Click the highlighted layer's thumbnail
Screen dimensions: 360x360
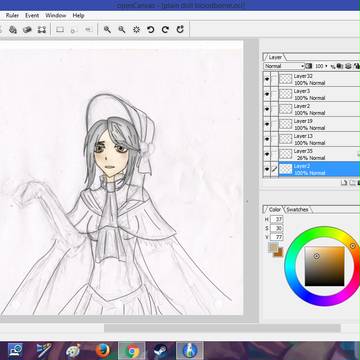coord(285,169)
